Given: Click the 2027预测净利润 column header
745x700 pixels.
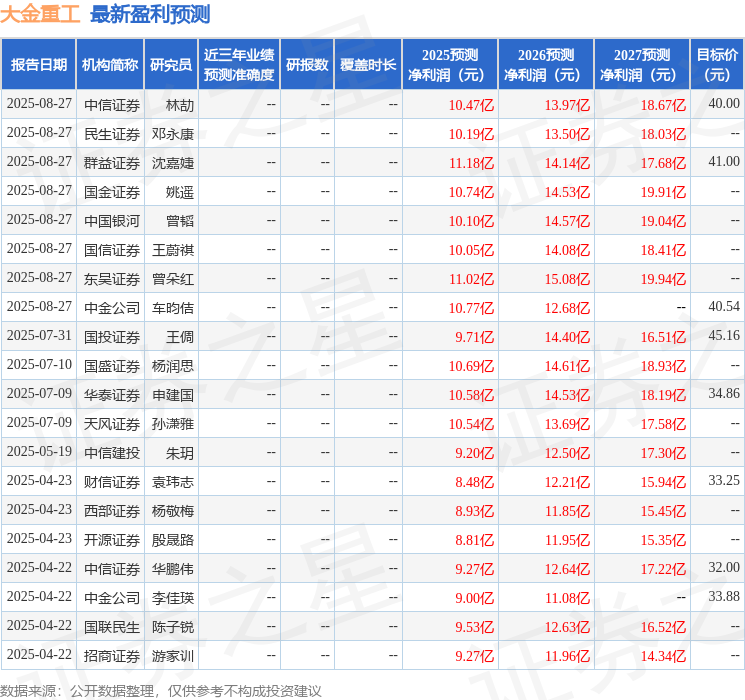Looking at the screenshot, I should [641, 65].
